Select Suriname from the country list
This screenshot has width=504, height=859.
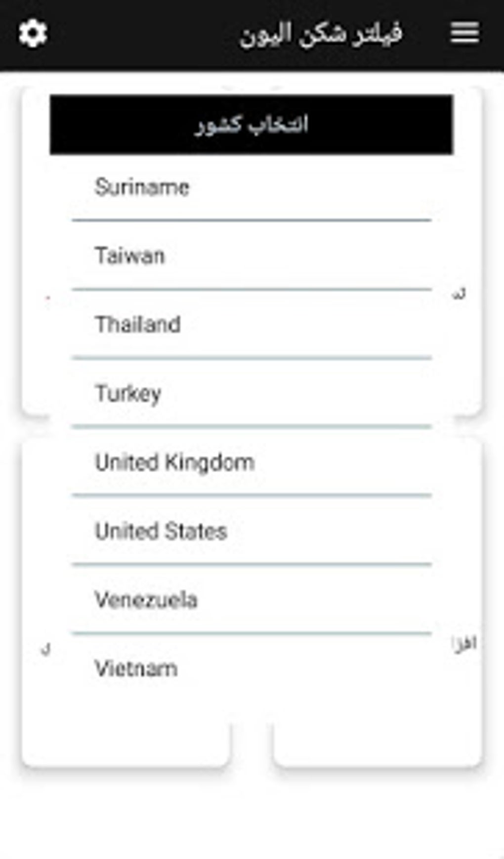251,187
